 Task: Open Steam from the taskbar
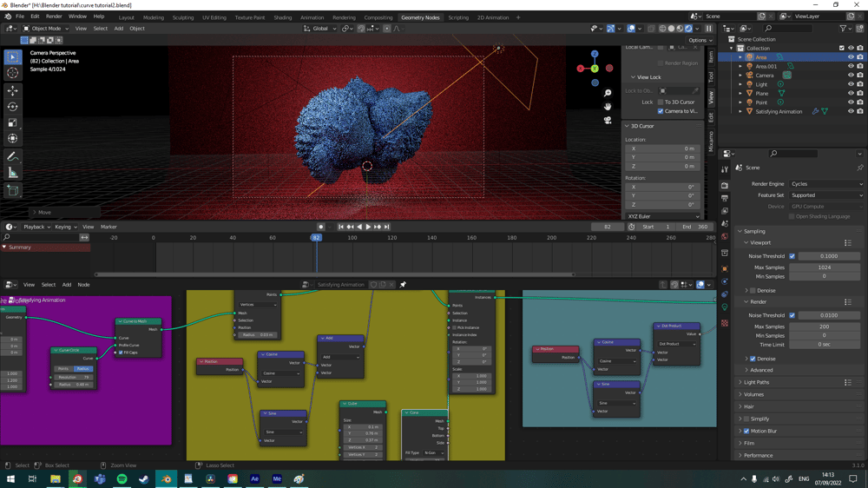pos(144,478)
